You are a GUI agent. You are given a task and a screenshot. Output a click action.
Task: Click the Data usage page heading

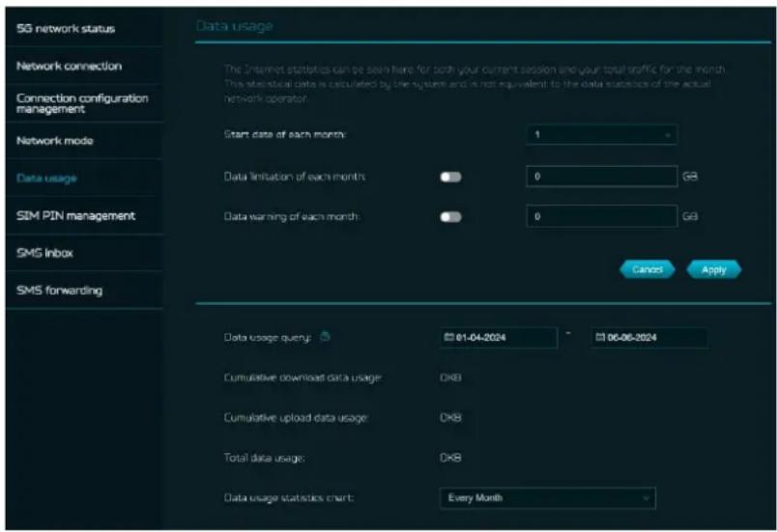tap(235, 26)
